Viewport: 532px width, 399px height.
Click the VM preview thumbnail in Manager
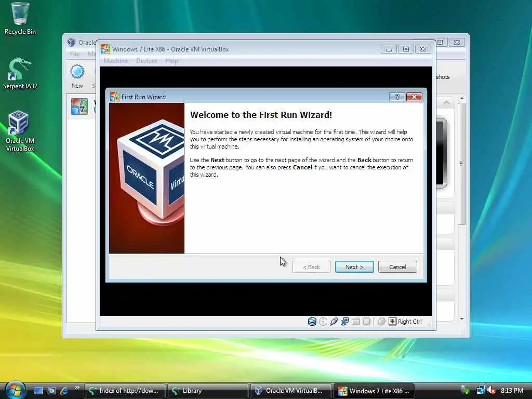pyautogui.click(x=442, y=153)
